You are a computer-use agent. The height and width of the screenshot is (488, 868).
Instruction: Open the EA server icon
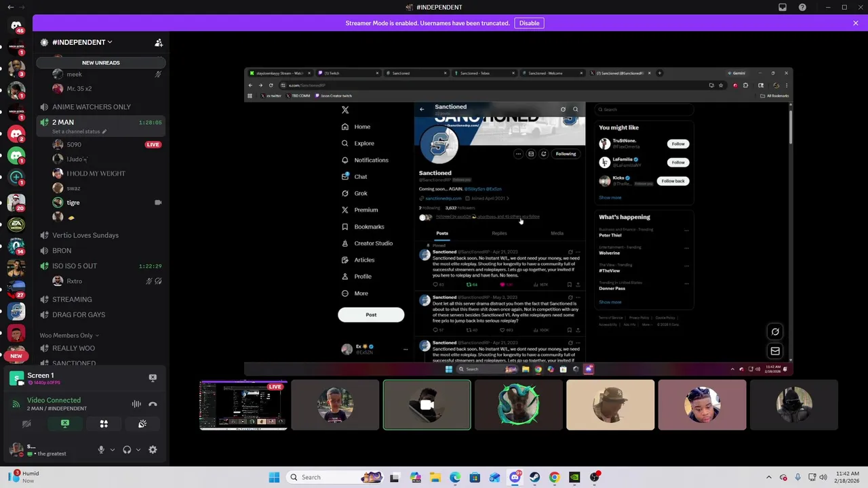pos(16,224)
